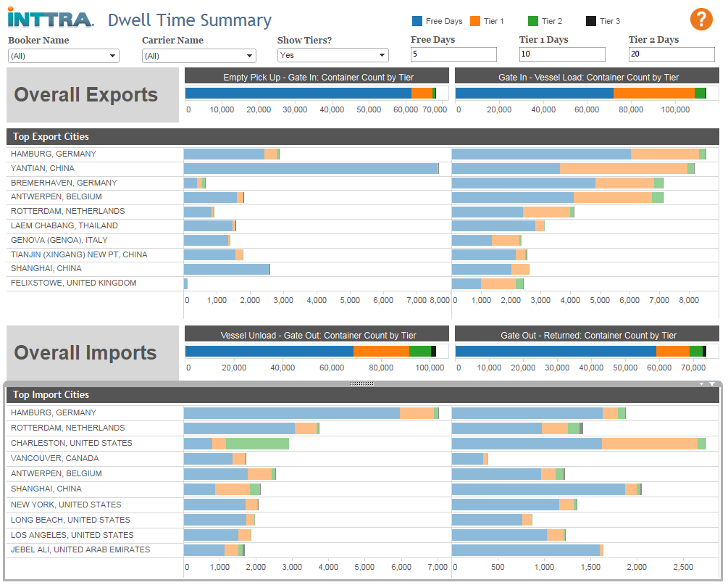Select the HAMBURG, GERMANY export city row label
Viewport: 728px width, 585px height.
54,154
